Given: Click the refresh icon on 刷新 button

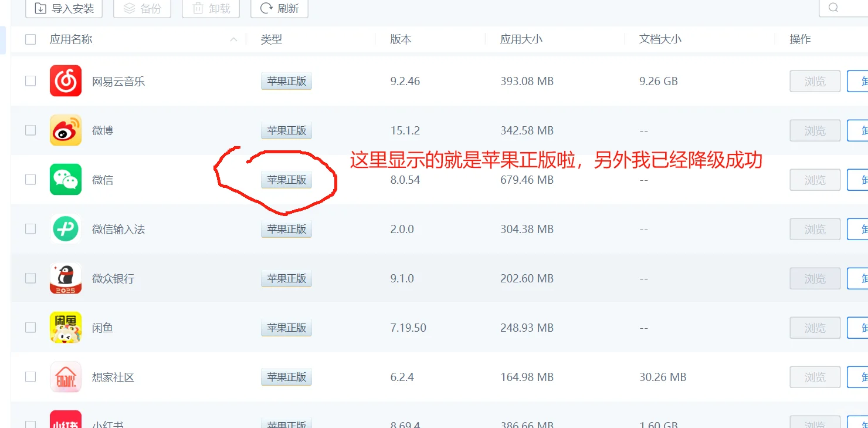Looking at the screenshot, I should (267, 8).
